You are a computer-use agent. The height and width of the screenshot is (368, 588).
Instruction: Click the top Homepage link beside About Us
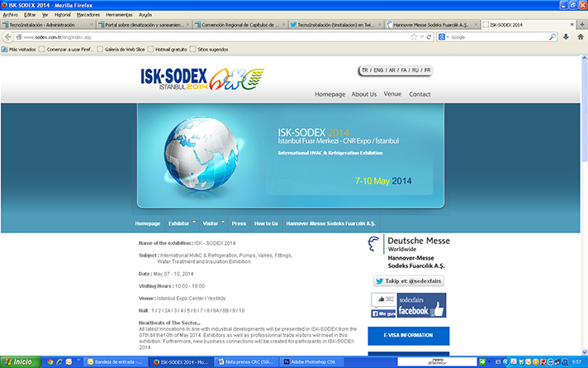tap(330, 94)
